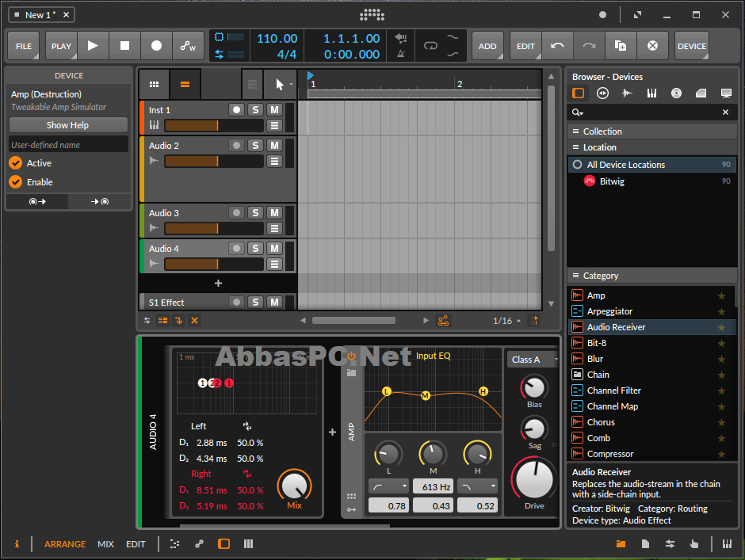Click the Duplicate icon in toolbar
Image resolution: width=745 pixels, height=560 pixels.
[x=621, y=46]
